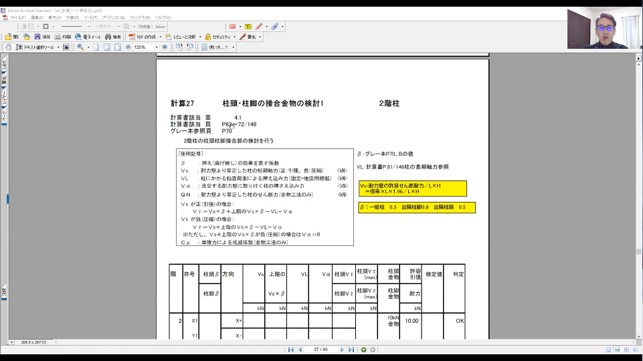Click the 署名 sign pen button
The height and width of the screenshot is (361, 643).
point(248,37)
